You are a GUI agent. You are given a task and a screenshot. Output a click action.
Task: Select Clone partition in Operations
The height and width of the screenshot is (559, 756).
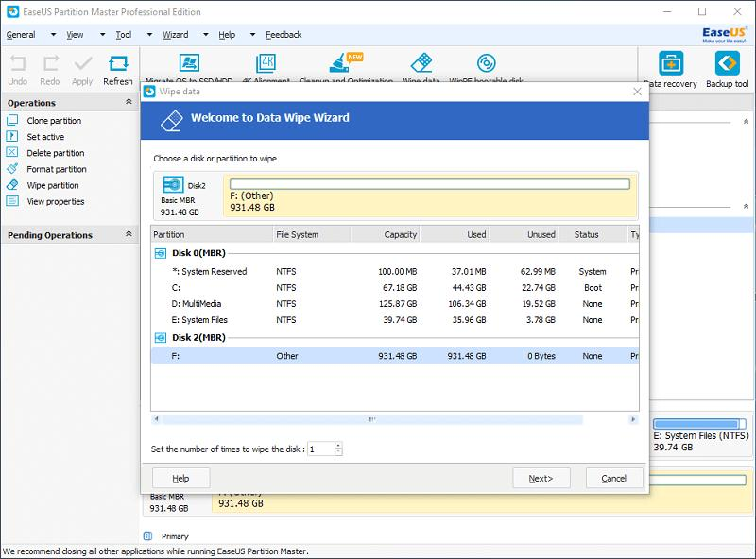tap(54, 121)
